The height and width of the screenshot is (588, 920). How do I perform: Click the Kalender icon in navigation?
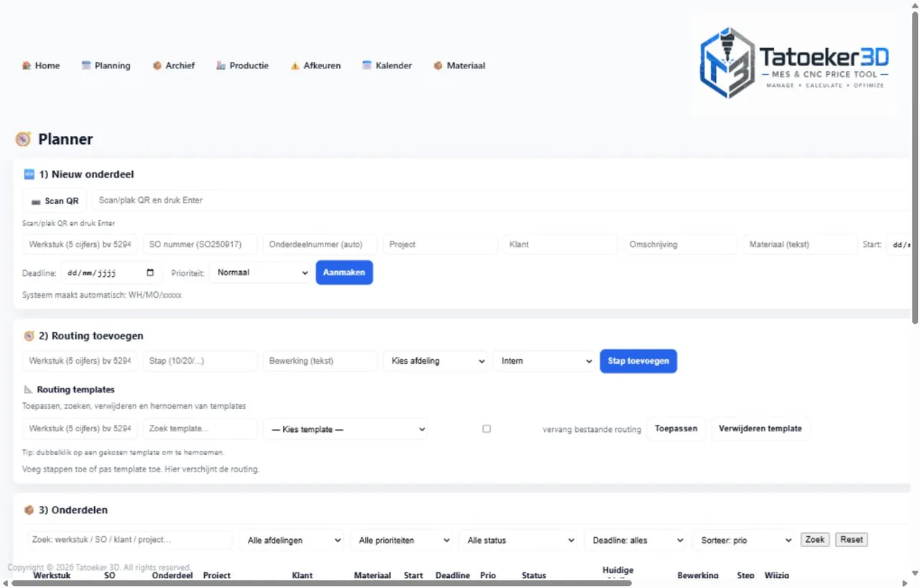pyautogui.click(x=367, y=65)
